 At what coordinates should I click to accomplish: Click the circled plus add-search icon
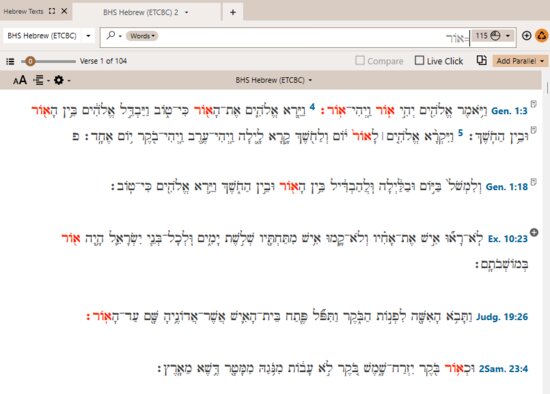click(x=526, y=35)
